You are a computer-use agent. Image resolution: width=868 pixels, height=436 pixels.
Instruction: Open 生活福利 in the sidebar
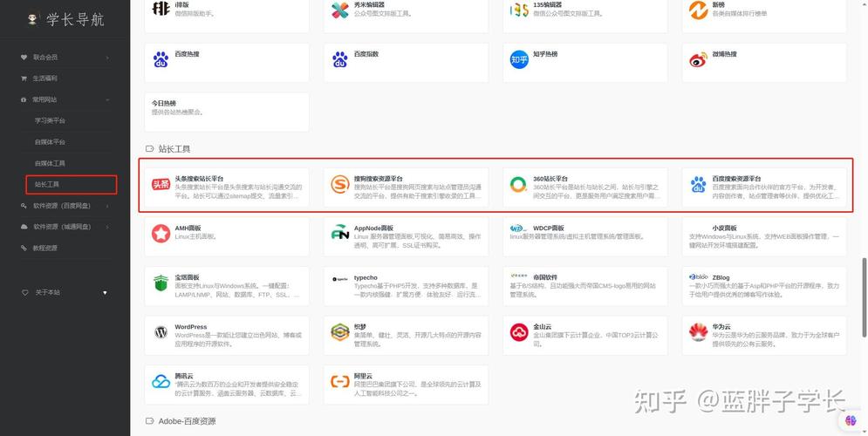[44, 78]
